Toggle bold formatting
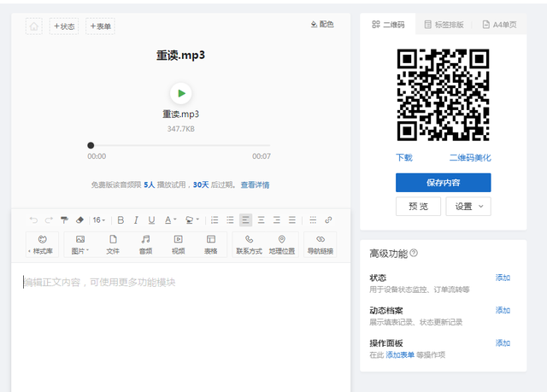This screenshot has height=392, width=547. [x=121, y=219]
